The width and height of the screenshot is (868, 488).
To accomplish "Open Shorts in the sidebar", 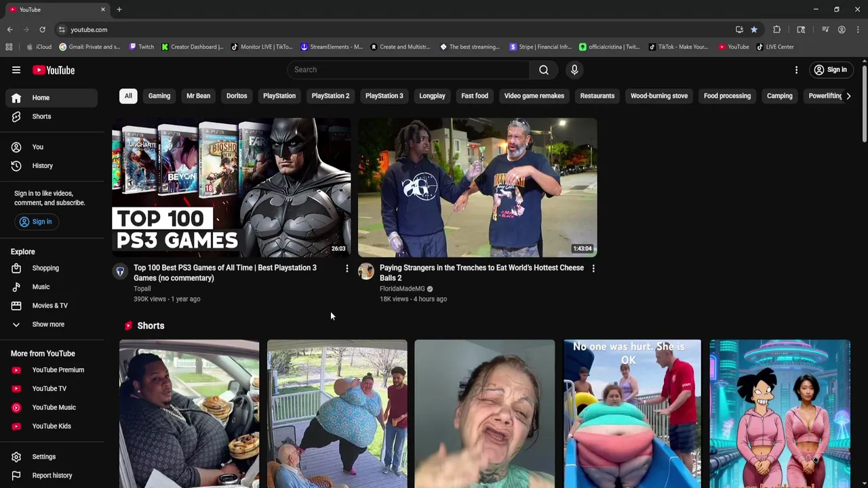I will pos(52,117).
